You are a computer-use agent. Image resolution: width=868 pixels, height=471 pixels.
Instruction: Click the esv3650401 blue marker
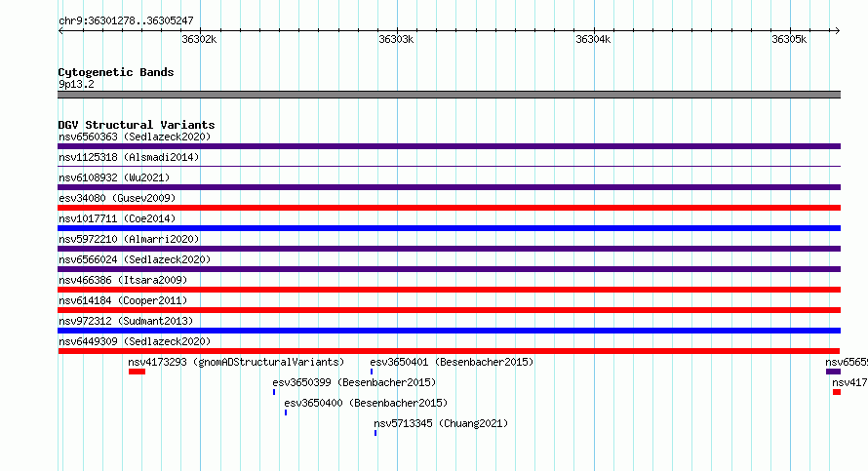372,372
